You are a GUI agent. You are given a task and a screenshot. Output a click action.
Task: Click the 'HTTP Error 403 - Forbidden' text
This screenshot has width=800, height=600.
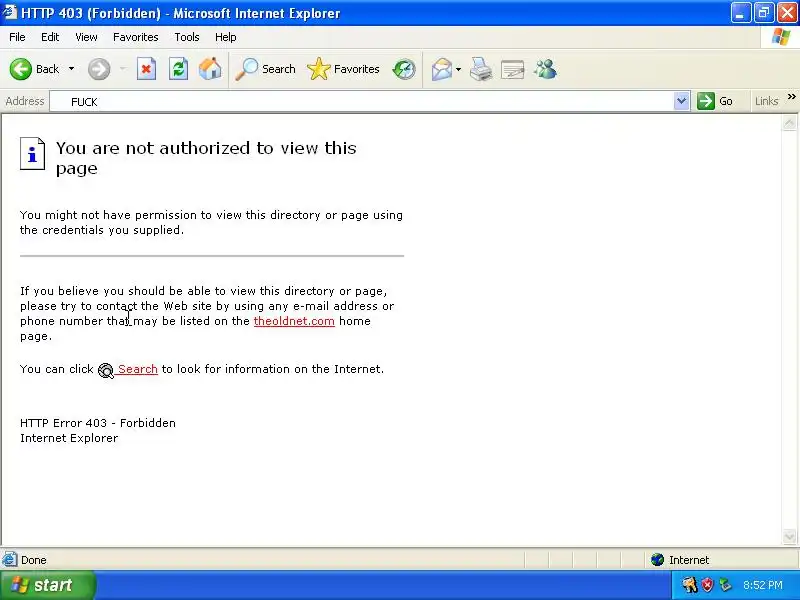pyautogui.click(x=98, y=423)
